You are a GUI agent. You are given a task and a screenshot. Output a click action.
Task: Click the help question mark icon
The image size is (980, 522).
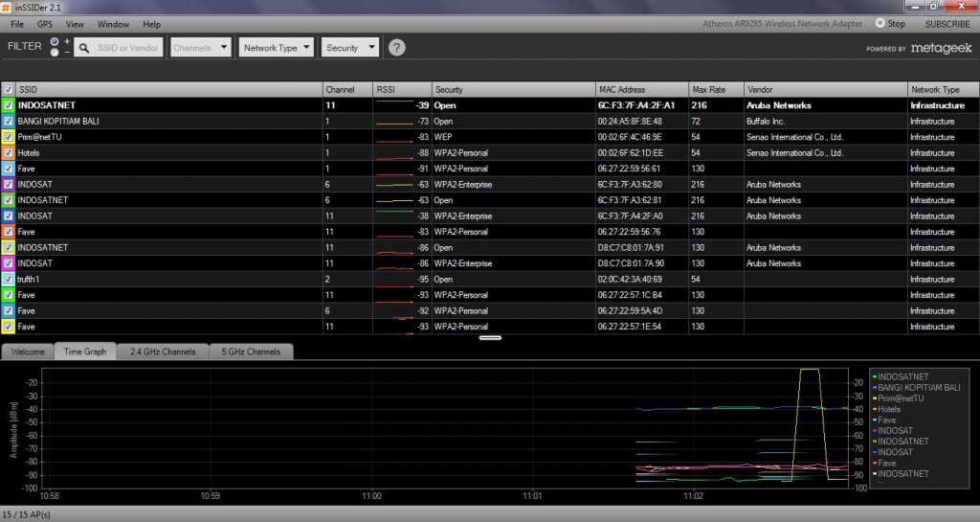tap(396, 48)
